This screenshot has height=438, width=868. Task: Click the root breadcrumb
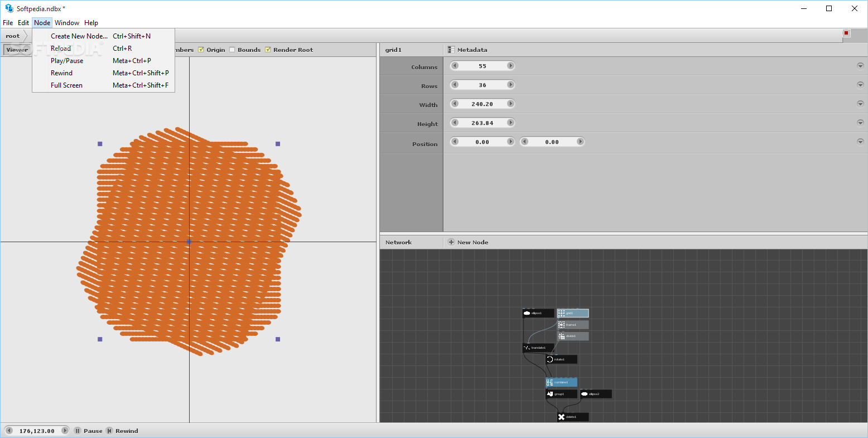pos(13,36)
